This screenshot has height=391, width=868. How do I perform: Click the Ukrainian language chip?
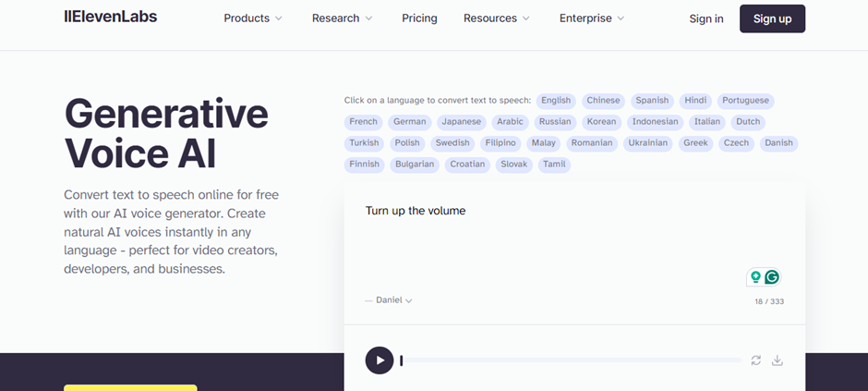click(647, 143)
